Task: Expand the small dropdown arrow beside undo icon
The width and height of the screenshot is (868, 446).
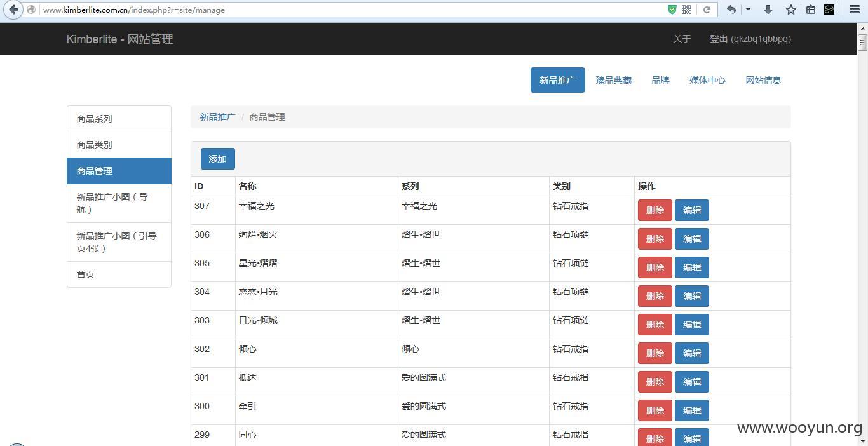Action: (748, 10)
